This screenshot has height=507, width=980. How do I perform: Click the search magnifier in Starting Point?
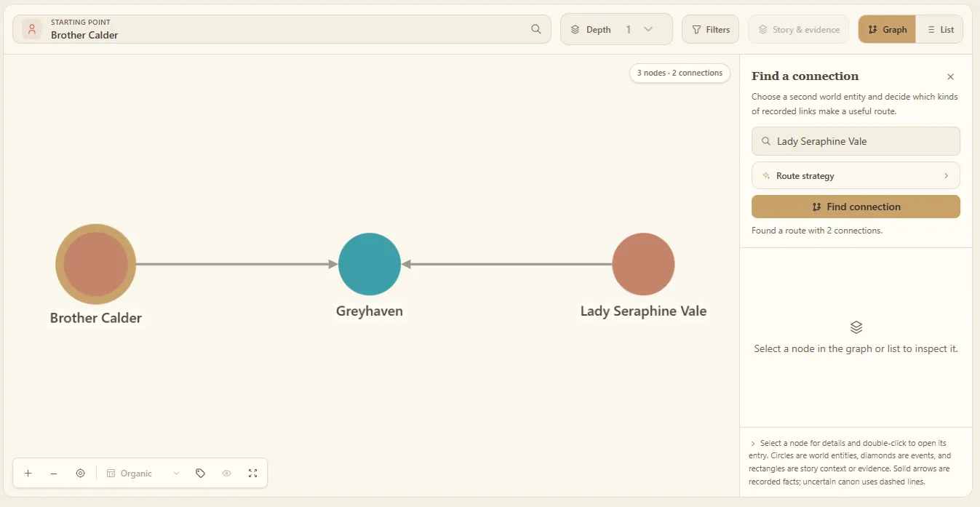click(x=536, y=29)
